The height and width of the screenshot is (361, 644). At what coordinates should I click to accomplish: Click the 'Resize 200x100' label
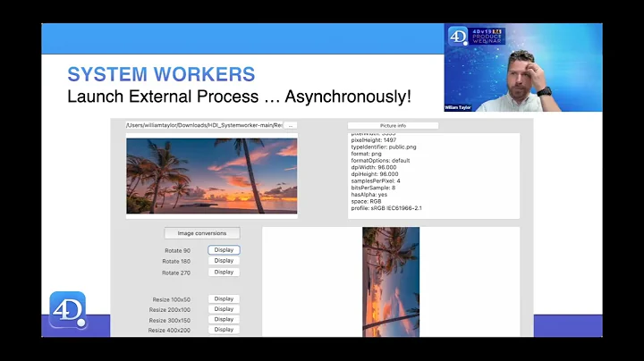170,310
